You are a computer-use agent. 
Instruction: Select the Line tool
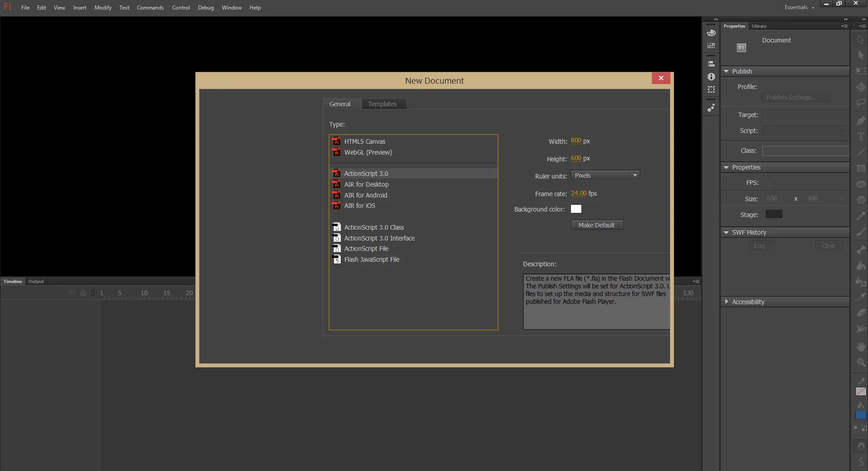point(861,152)
